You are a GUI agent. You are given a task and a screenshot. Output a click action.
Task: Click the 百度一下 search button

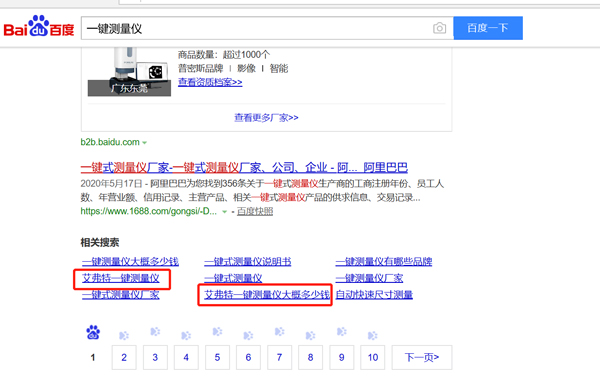click(x=488, y=28)
